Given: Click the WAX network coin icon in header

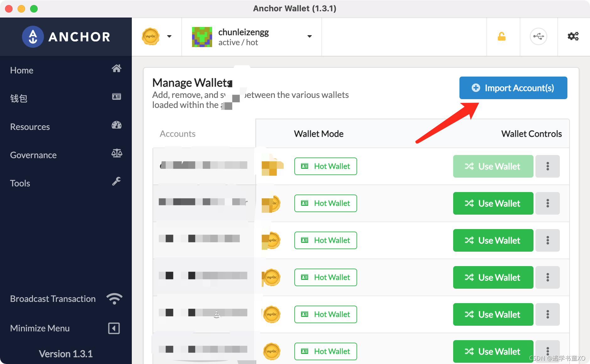Looking at the screenshot, I should click(151, 37).
